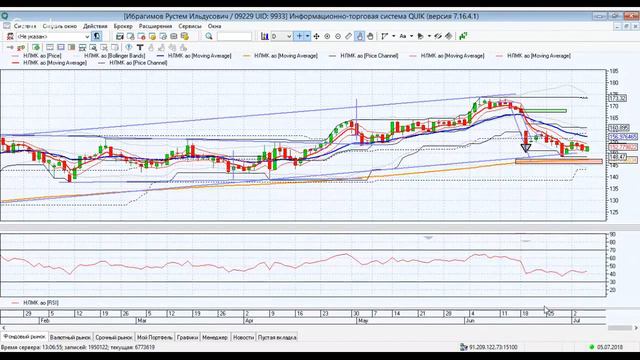Image resolution: width=640 pixels, height=360 pixels.
Task: Click the eraser remove drawings icon
Action: [x=438, y=36]
